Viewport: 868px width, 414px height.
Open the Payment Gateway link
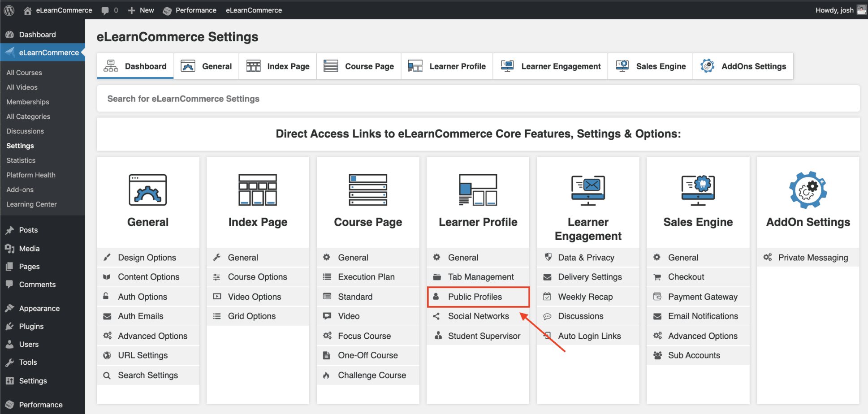click(x=702, y=297)
